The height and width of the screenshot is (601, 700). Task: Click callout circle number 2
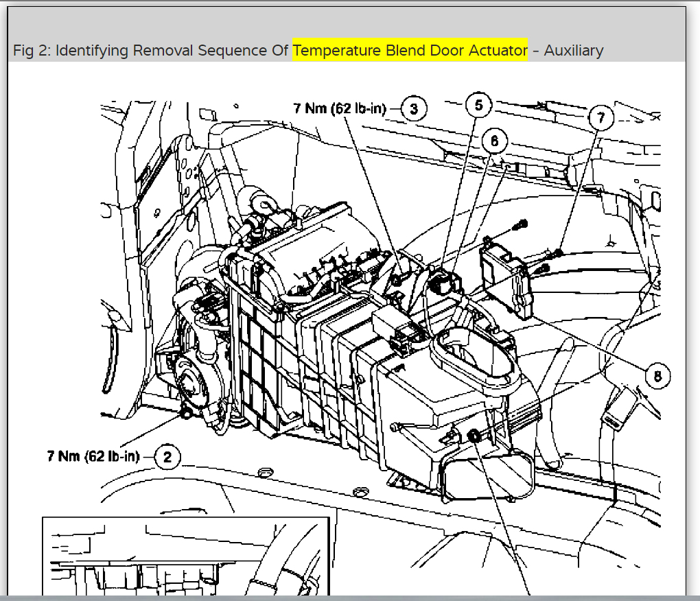(167, 457)
